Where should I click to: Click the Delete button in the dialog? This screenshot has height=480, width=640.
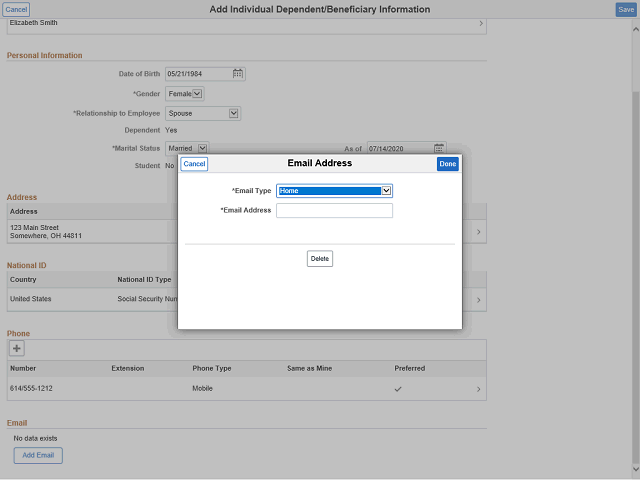click(x=320, y=259)
